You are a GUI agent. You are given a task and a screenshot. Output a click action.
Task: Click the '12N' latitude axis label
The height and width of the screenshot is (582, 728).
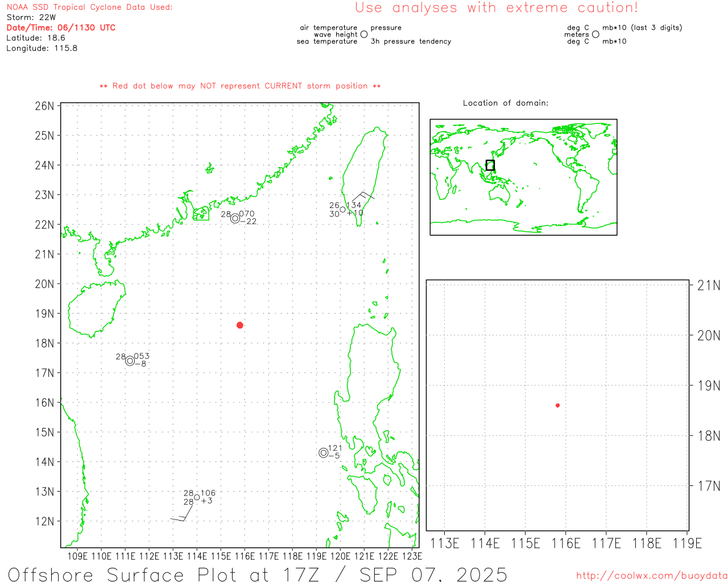click(x=45, y=521)
